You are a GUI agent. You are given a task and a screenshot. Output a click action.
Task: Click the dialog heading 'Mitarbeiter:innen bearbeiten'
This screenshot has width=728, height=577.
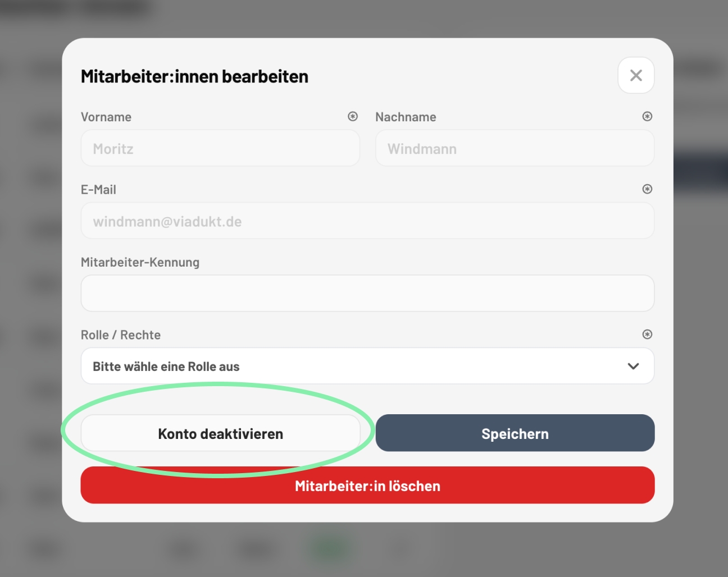(194, 76)
